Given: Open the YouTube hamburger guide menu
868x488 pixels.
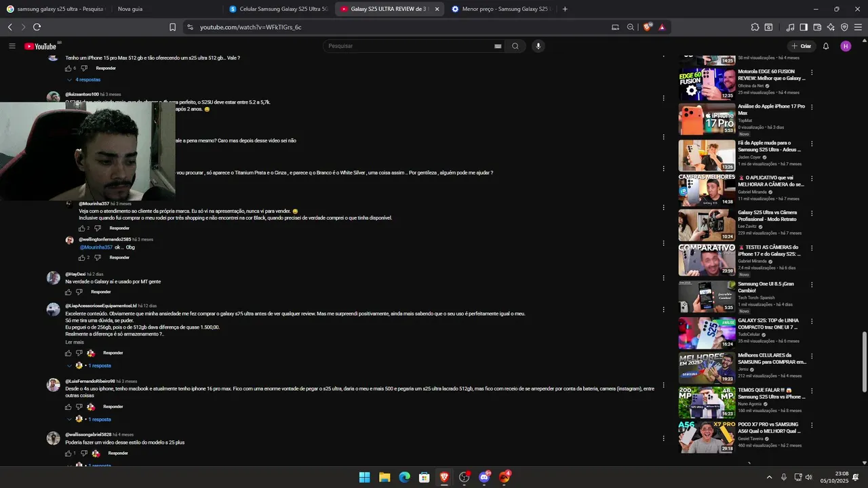Looking at the screenshot, I should click(12, 46).
